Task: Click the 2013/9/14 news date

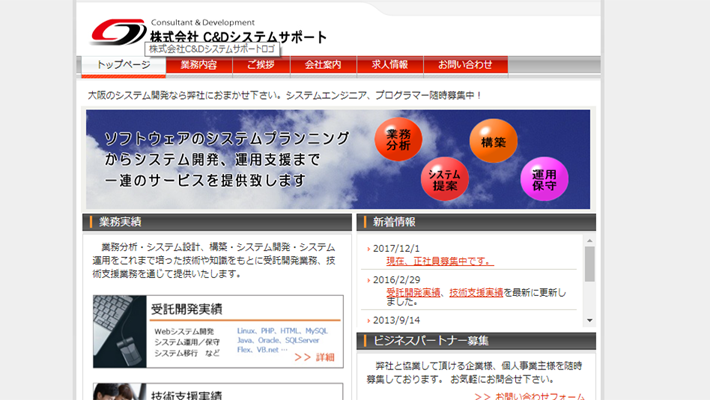Action: 396,320
